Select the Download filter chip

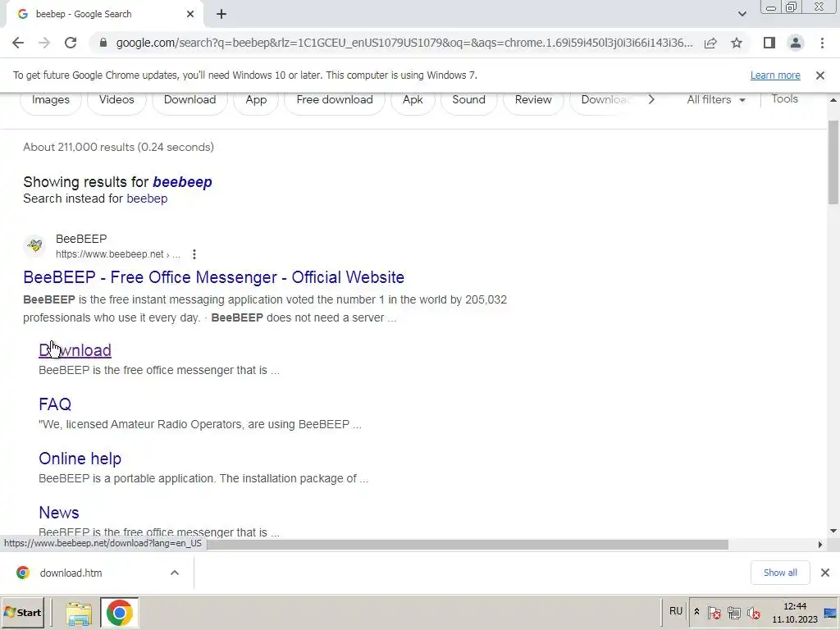pos(189,100)
